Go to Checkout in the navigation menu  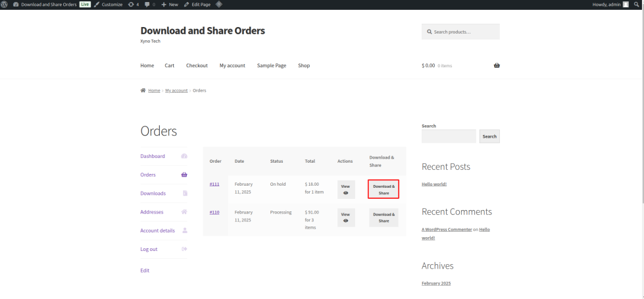[x=197, y=65]
